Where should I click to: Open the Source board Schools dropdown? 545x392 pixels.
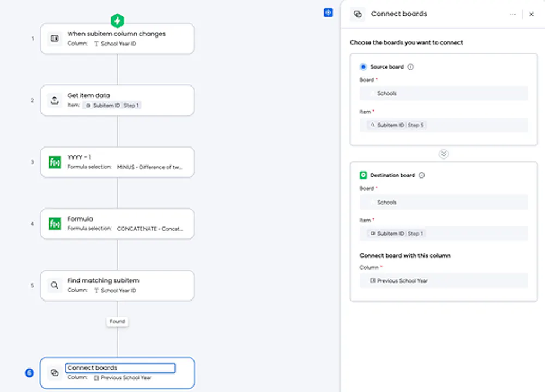click(443, 94)
